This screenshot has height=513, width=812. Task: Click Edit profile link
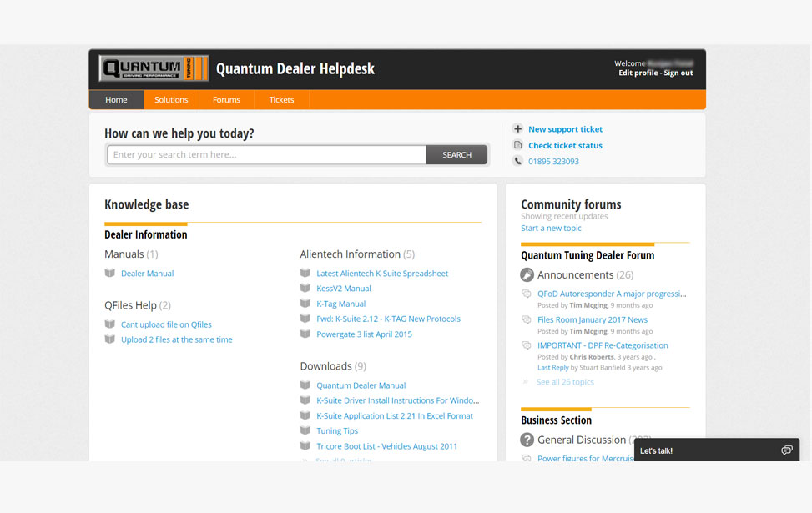click(x=638, y=73)
